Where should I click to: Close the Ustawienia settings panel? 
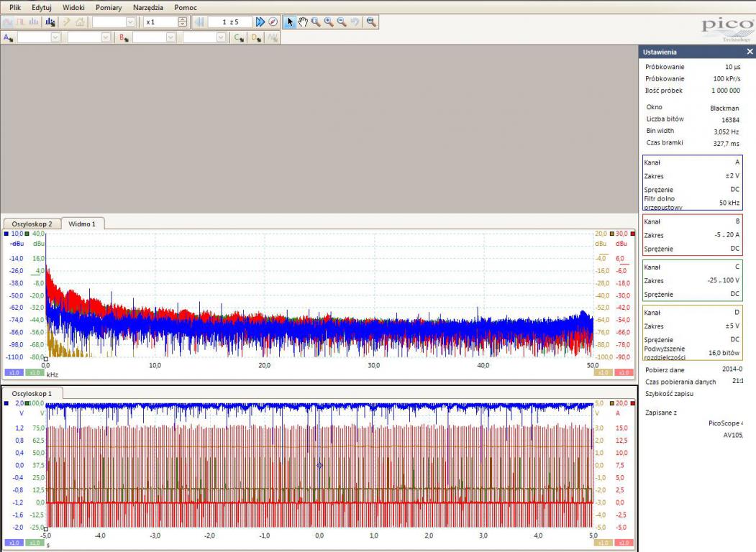coord(750,52)
